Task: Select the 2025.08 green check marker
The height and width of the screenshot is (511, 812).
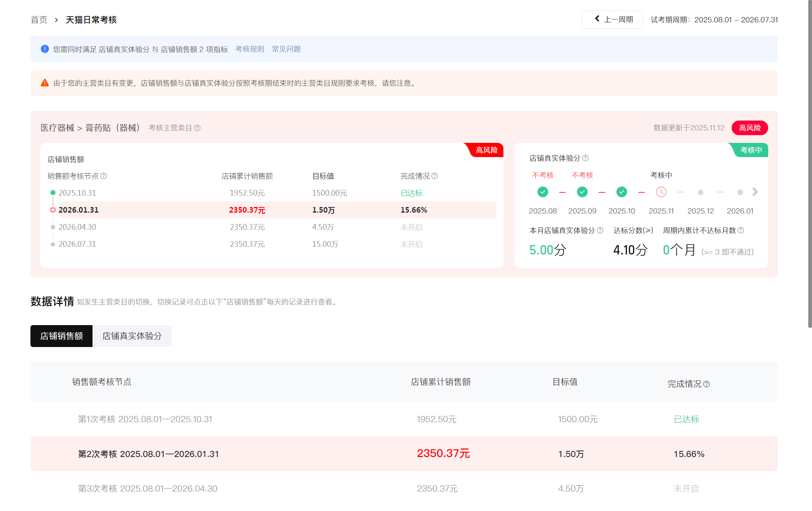Action: pos(543,192)
